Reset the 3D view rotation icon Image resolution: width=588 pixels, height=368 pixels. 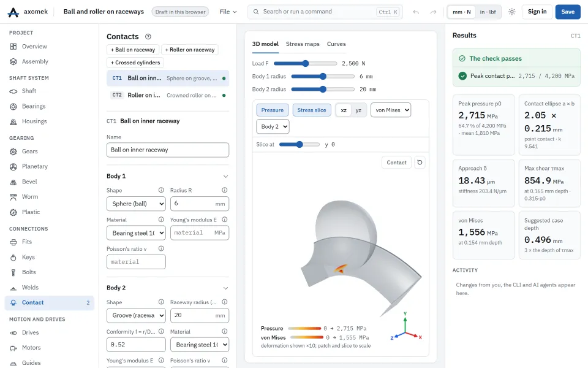point(420,162)
